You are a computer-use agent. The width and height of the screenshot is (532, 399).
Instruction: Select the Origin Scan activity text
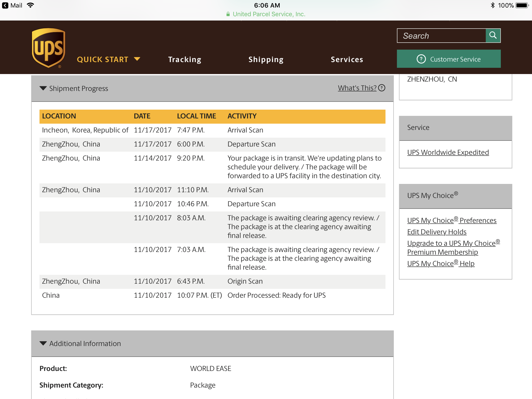click(x=245, y=281)
